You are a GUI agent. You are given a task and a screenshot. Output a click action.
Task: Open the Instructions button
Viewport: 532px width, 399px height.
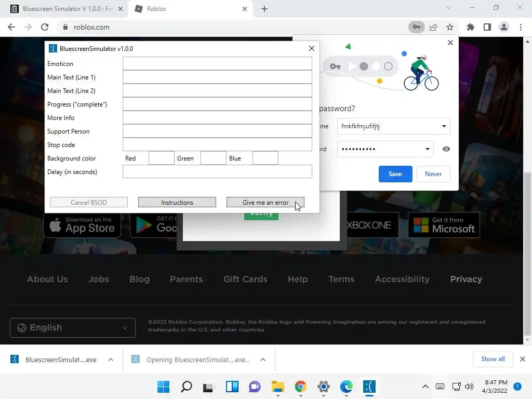(x=177, y=202)
